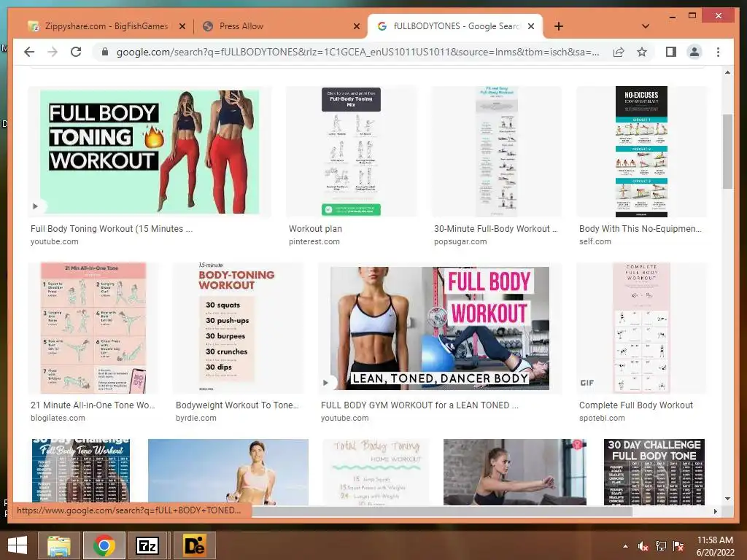Open the 15-minute Body-Toning Workout image
747x560 pixels.
[239, 328]
